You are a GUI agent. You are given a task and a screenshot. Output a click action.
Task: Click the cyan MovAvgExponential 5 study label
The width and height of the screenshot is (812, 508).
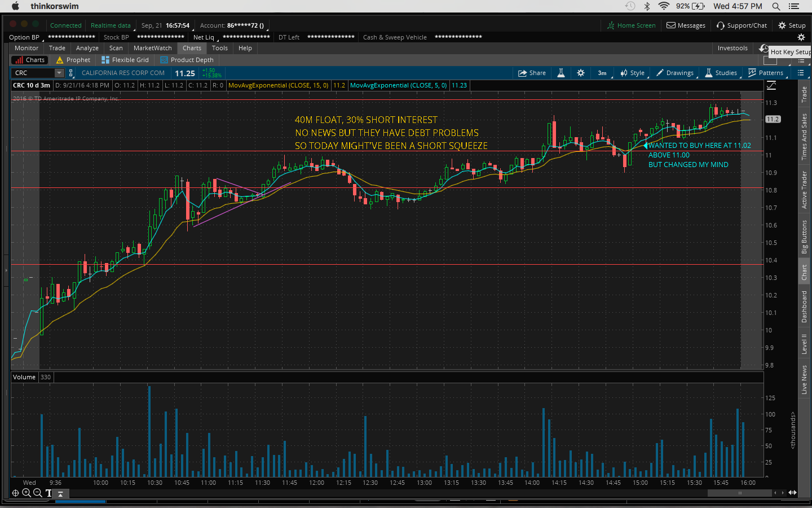[x=398, y=86]
